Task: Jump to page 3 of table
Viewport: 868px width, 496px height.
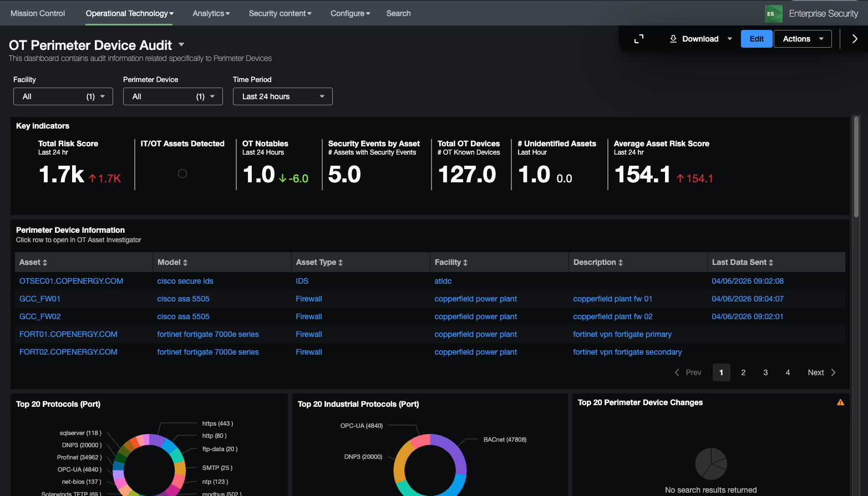Action: pos(765,372)
